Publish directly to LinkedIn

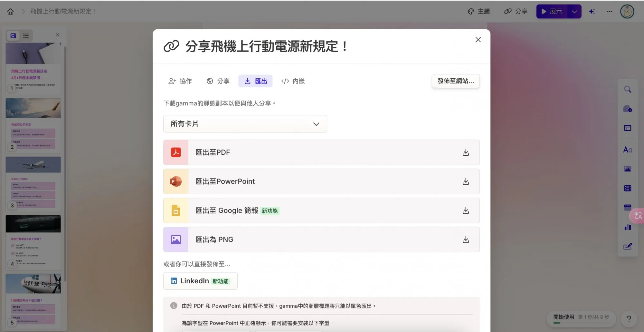[200, 281]
